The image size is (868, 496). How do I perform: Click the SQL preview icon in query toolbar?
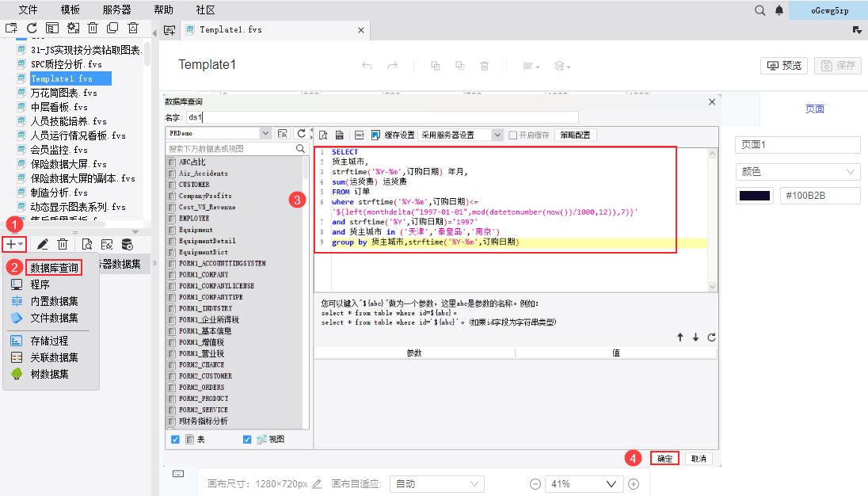pyautogui.click(x=323, y=135)
